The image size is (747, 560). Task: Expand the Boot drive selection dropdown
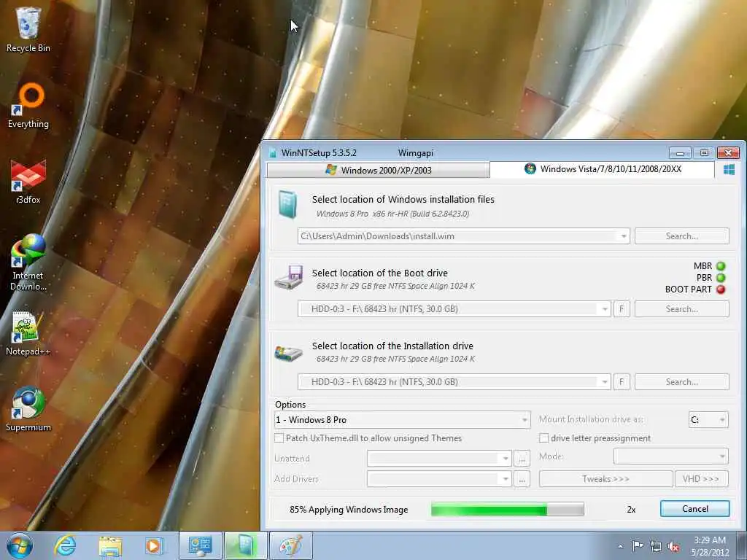tap(605, 309)
